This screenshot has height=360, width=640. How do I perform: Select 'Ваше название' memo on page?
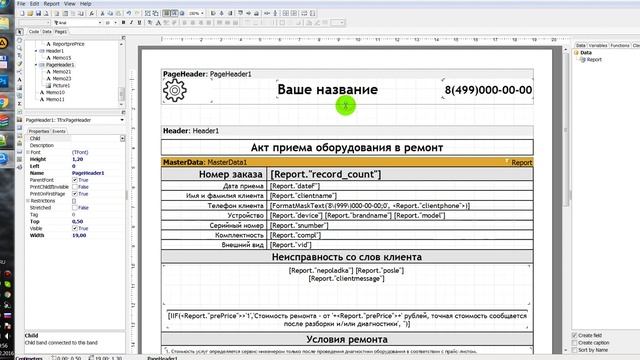327,90
